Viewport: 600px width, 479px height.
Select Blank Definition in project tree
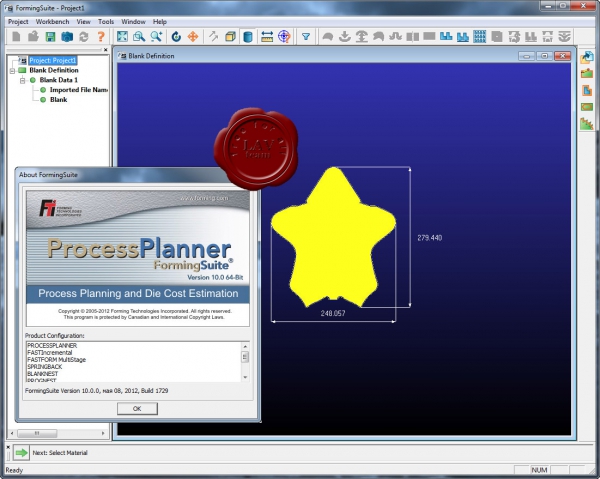(x=54, y=70)
